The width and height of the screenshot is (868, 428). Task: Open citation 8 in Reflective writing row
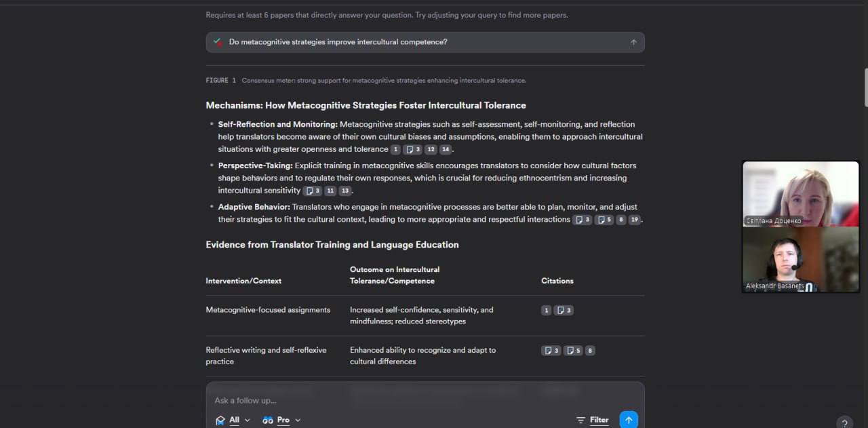coord(590,351)
